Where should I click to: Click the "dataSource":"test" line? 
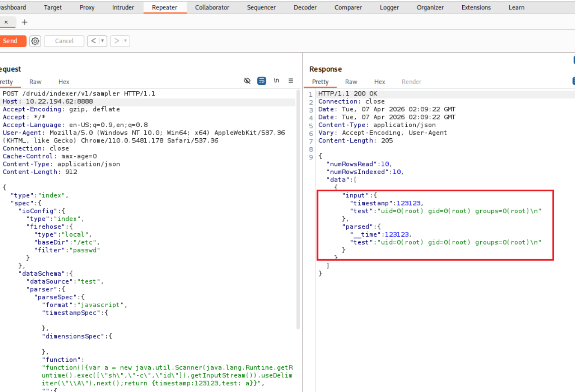(65, 281)
